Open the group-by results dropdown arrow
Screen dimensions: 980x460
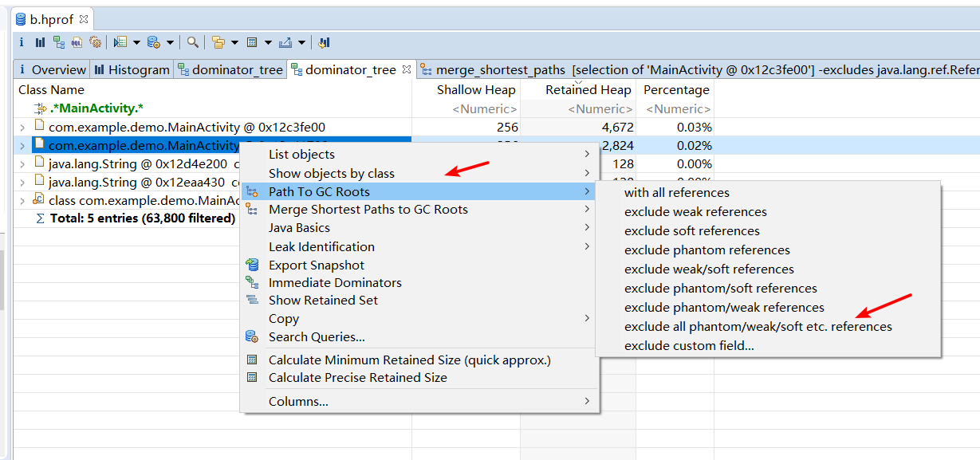point(234,42)
